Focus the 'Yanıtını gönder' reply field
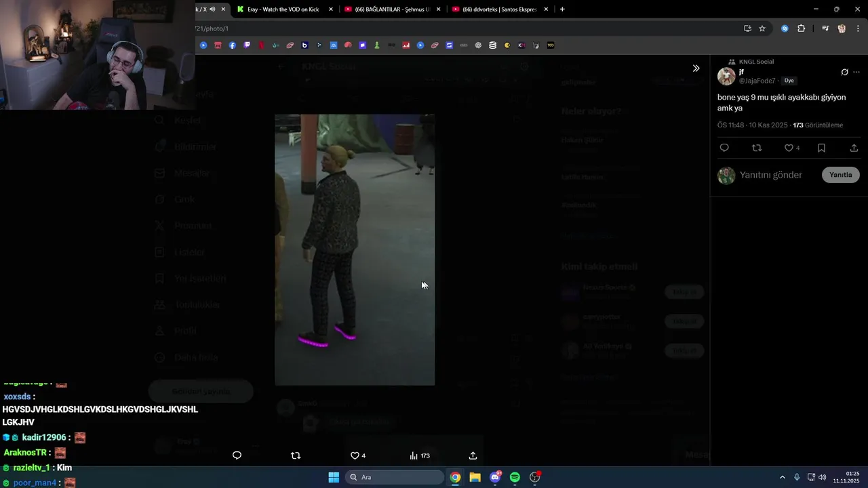This screenshot has height=488, width=868. (771, 175)
